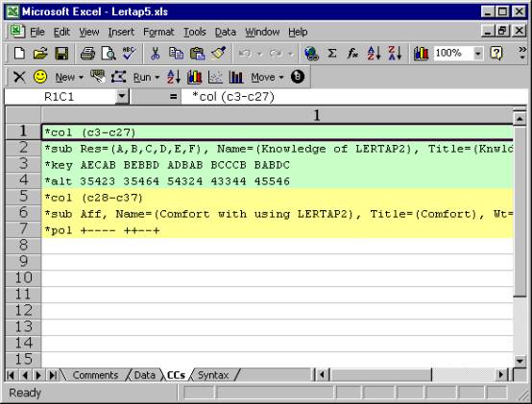Click the vertical scrollbar down arrow
Viewport: 532px width, 404px height.
[x=520, y=361]
